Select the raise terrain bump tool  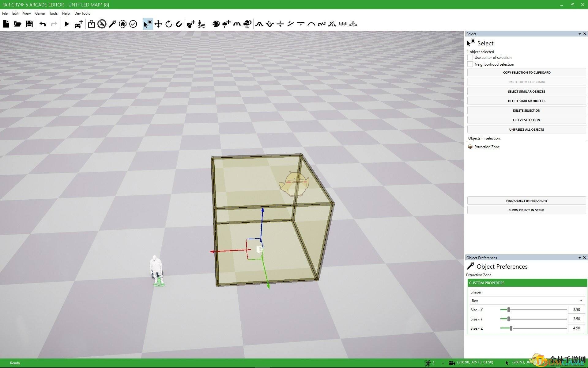(259, 24)
